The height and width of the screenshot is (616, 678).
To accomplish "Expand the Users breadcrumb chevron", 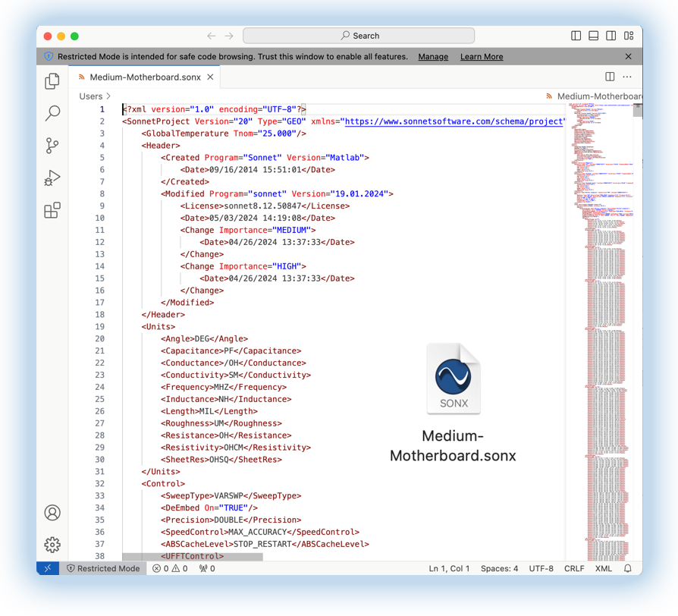I will 108,96.
